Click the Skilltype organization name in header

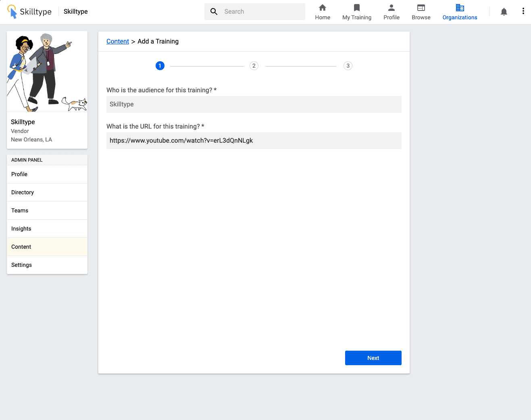(76, 12)
